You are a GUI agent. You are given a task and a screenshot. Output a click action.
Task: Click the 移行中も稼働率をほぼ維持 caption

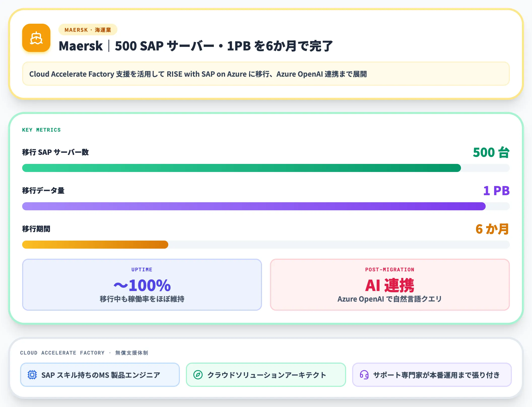click(142, 299)
